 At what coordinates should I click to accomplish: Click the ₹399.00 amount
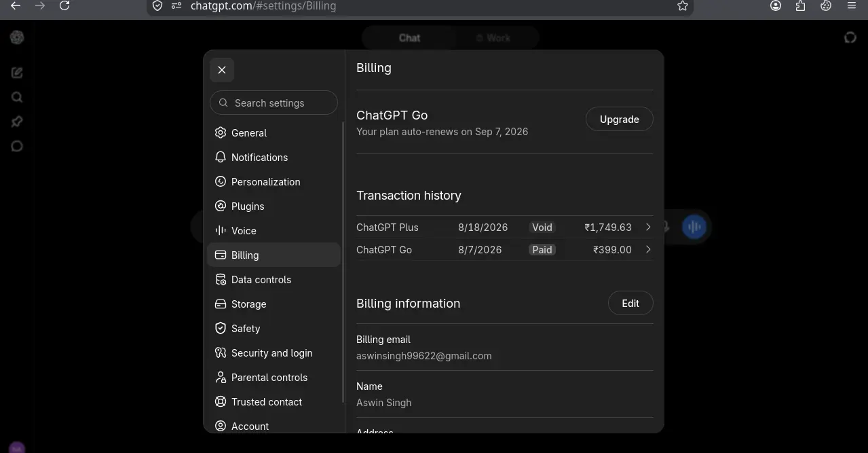click(612, 250)
